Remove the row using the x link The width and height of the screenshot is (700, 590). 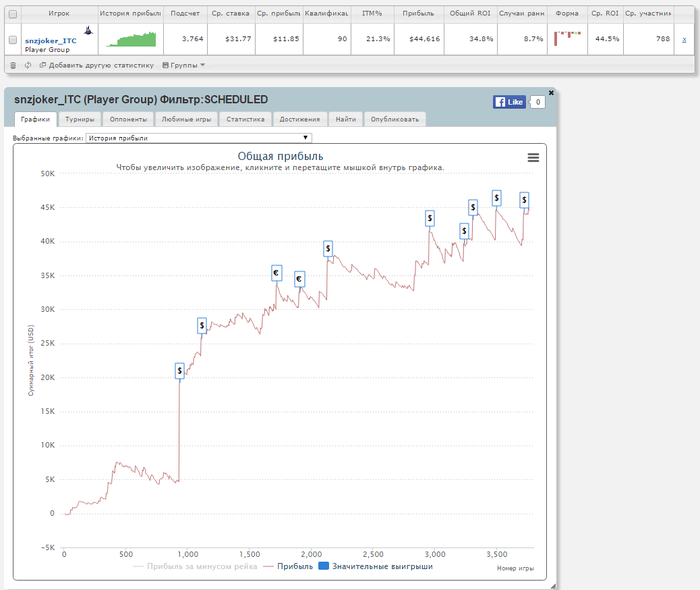(x=684, y=40)
